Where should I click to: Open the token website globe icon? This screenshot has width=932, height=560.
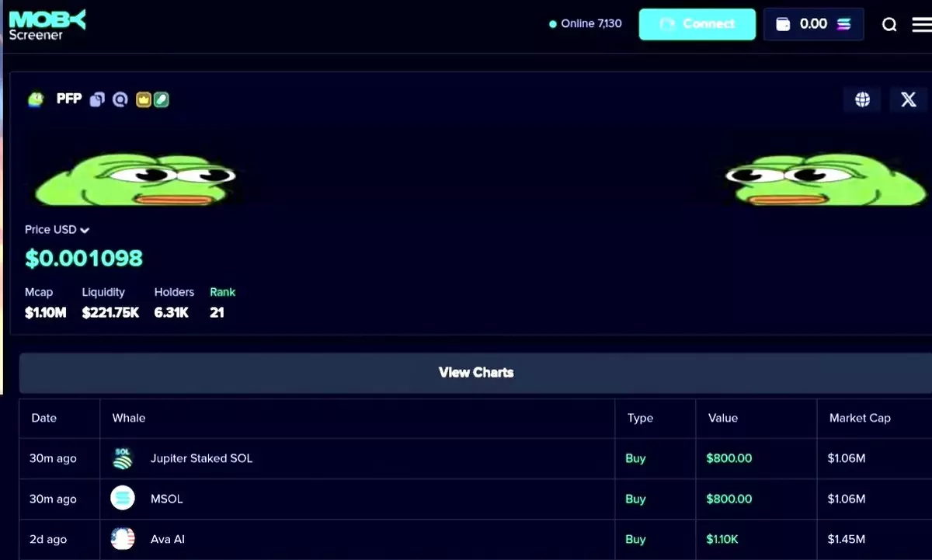tap(862, 99)
